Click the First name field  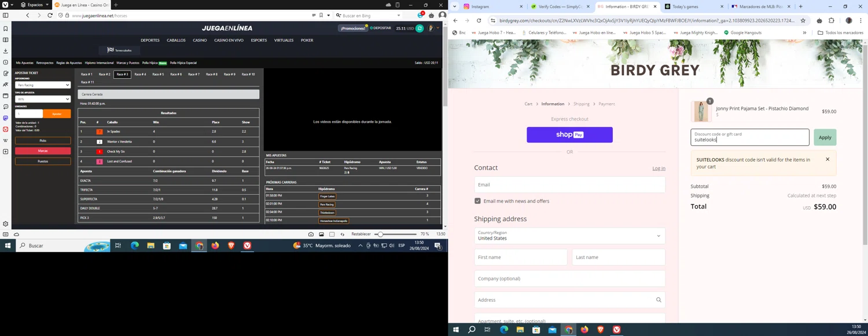(x=521, y=257)
